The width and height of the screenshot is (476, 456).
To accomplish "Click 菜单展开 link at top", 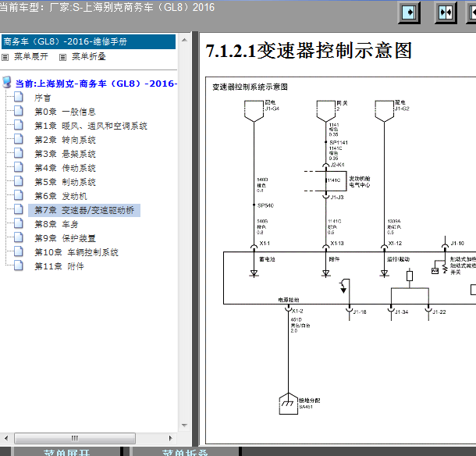I will [31, 57].
